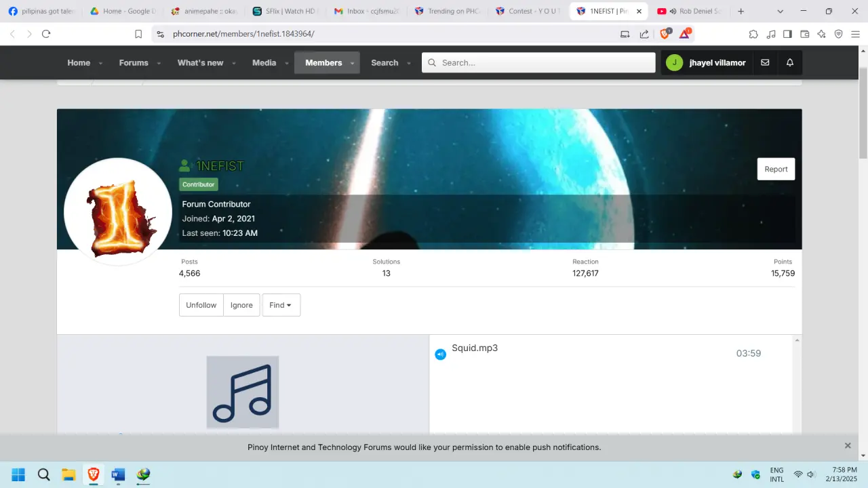Expand the What's new dropdown arrow
This screenshot has width=868, height=488.
tap(233, 63)
